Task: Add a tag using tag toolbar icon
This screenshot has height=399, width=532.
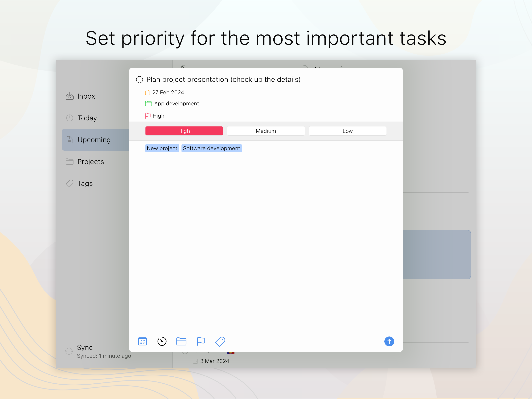Action: tap(220, 342)
